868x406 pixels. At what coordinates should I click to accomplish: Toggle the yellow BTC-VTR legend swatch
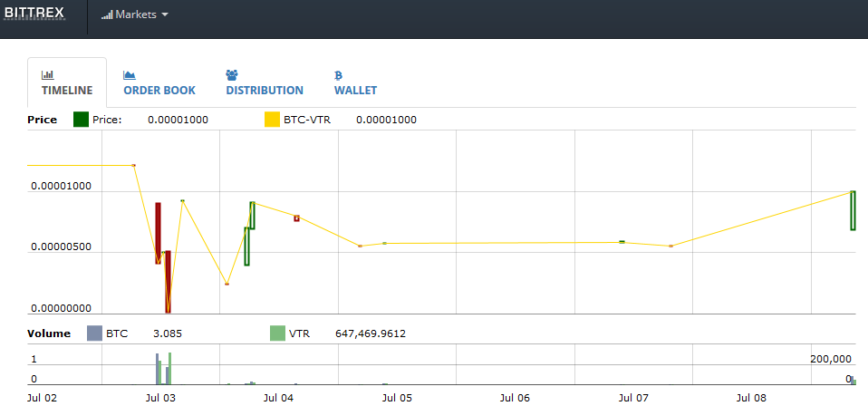tap(272, 120)
